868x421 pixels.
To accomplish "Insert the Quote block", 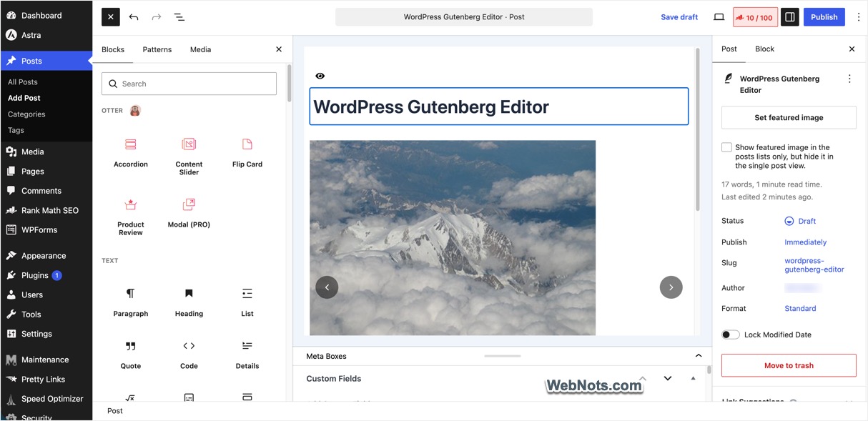I will pyautogui.click(x=131, y=355).
